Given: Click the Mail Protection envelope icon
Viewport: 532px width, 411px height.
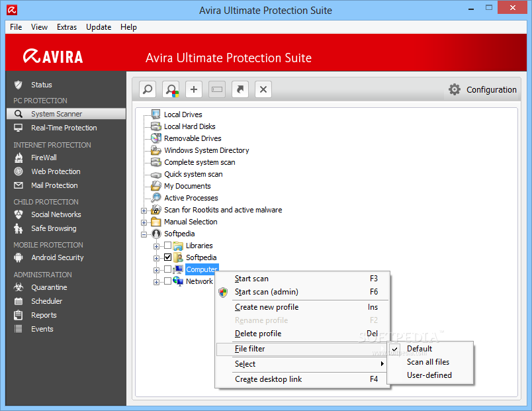Looking at the screenshot, I should [19, 185].
